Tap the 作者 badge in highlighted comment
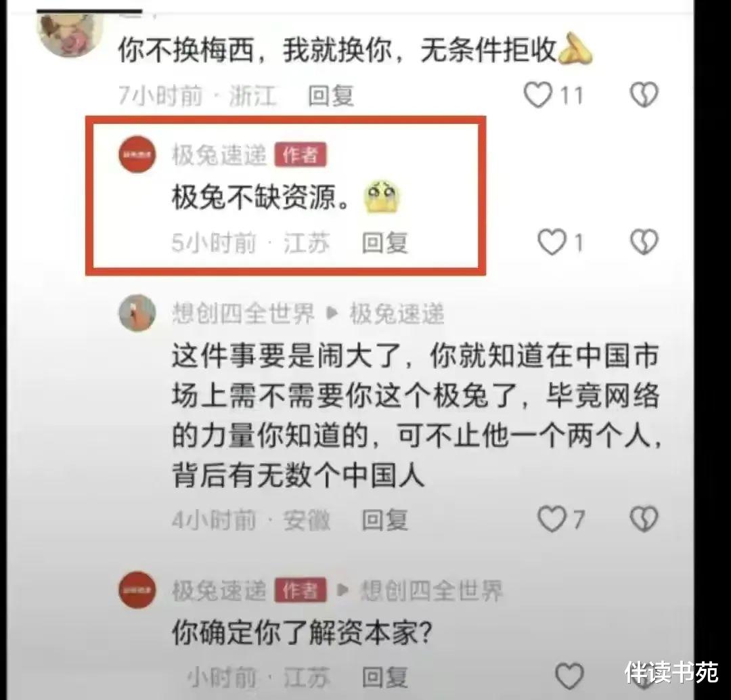 pyautogui.click(x=301, y=155)
